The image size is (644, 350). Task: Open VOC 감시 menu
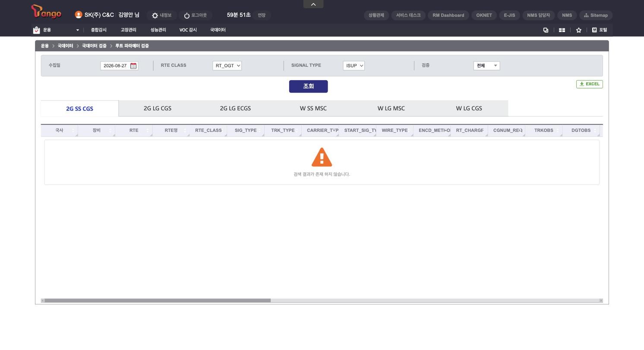coord(188,30)
